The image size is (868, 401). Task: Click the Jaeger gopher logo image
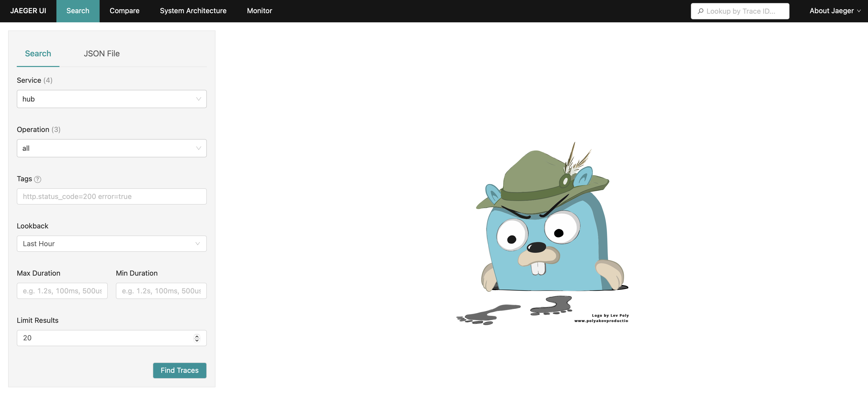tap(542, 233)
